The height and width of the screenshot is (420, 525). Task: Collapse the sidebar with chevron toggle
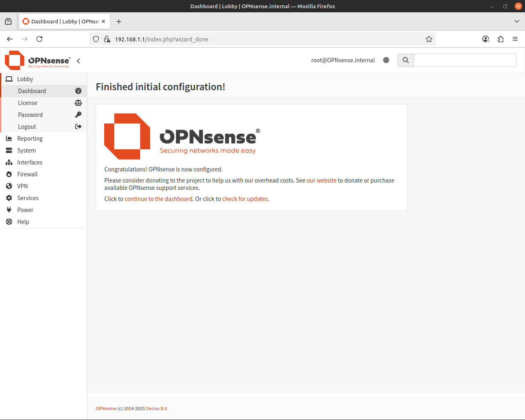[78, 61]
